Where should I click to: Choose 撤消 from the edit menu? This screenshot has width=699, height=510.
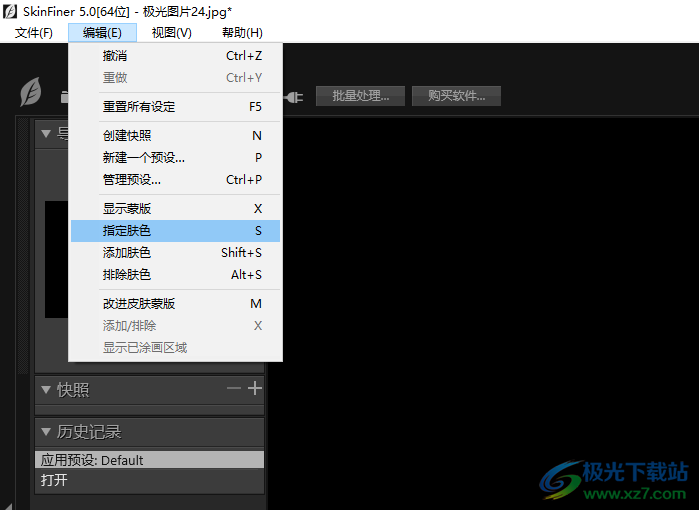click(x=175, y=56)
